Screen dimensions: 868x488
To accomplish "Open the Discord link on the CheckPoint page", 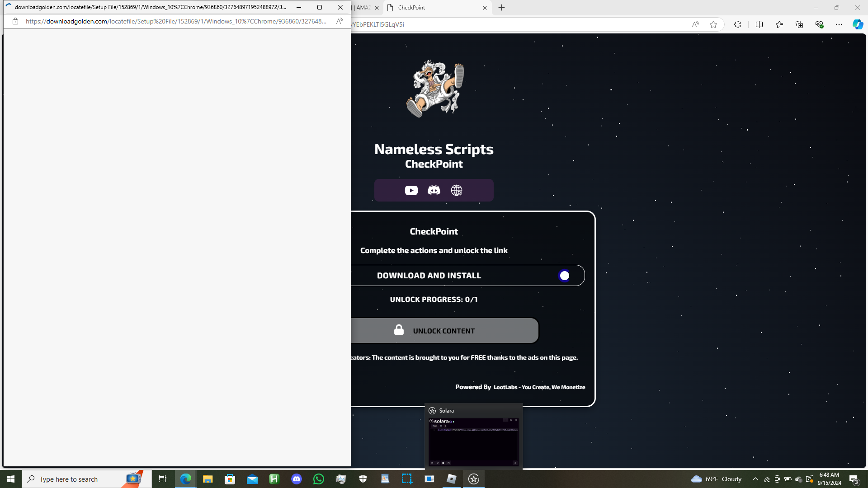I will tap(434, 190).
